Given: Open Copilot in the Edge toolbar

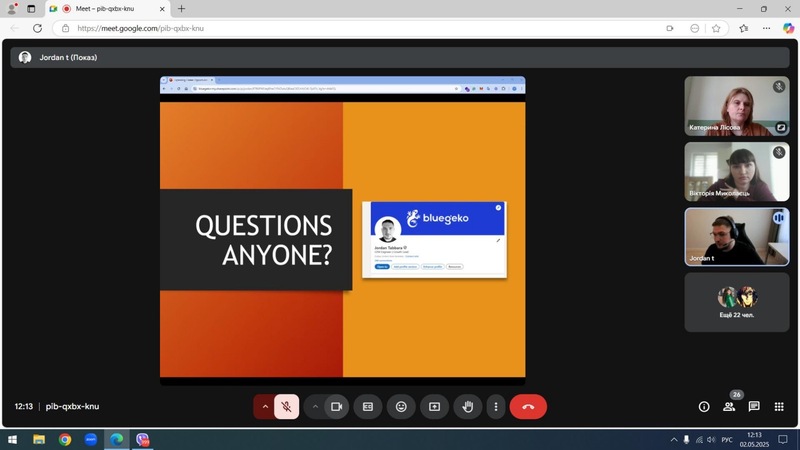Looking at the screenshot, I should point(788,29).
